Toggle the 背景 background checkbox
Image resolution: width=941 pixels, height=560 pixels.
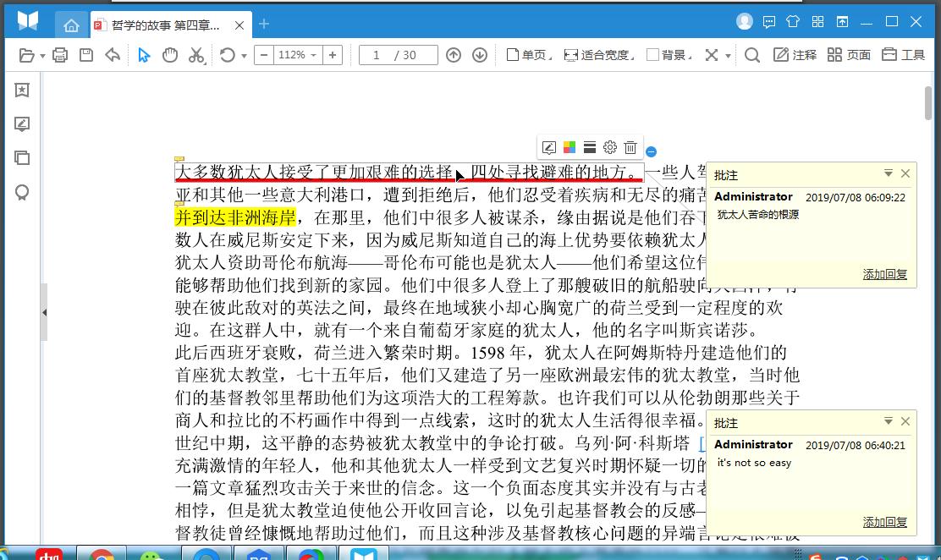tap(652, 55)
